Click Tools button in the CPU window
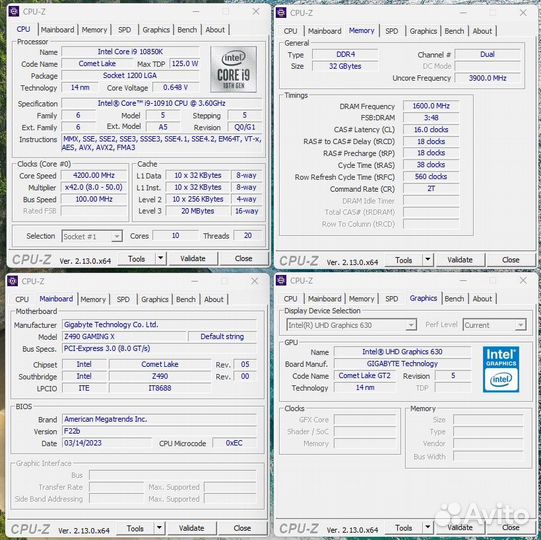 (137, 258)
